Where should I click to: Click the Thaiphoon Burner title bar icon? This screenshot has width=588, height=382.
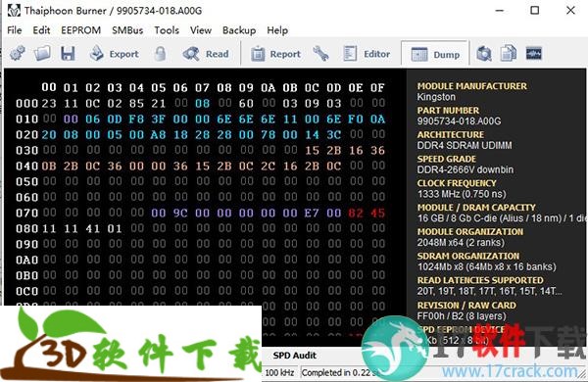point(14,11)
